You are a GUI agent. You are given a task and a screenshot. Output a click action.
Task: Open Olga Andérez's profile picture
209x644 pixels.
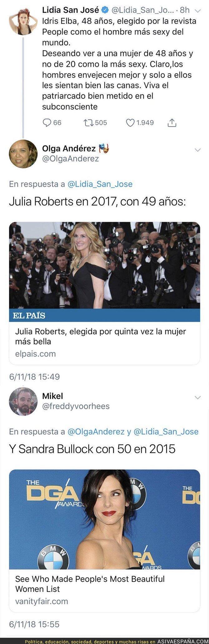click(x=23, y=154)
